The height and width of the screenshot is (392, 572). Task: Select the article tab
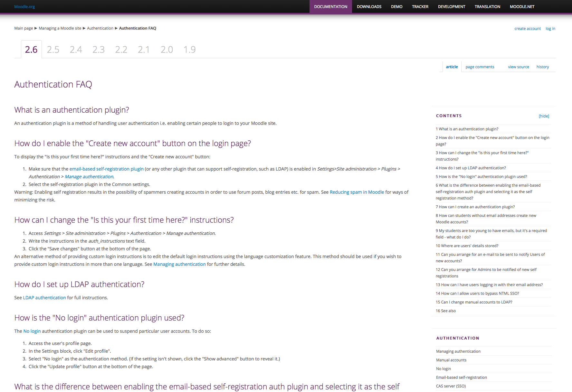pos(452,67)
